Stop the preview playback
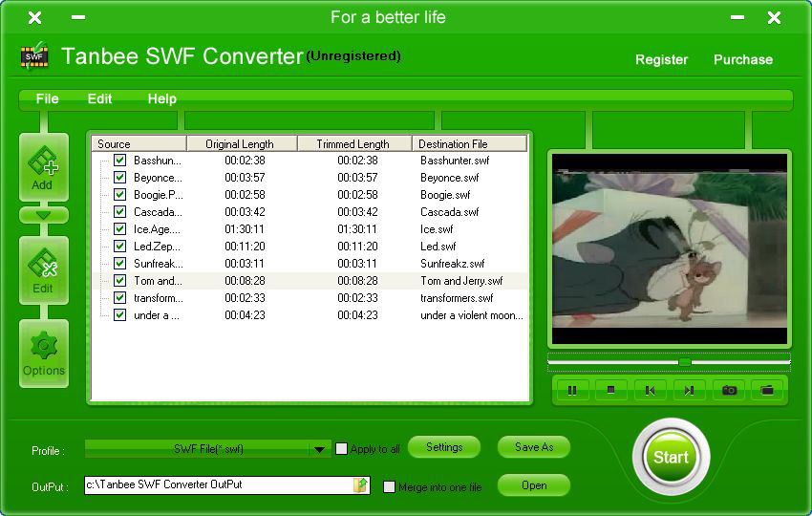Image resolution: width=812 pixels, height=516 pixels. [611, 390]
